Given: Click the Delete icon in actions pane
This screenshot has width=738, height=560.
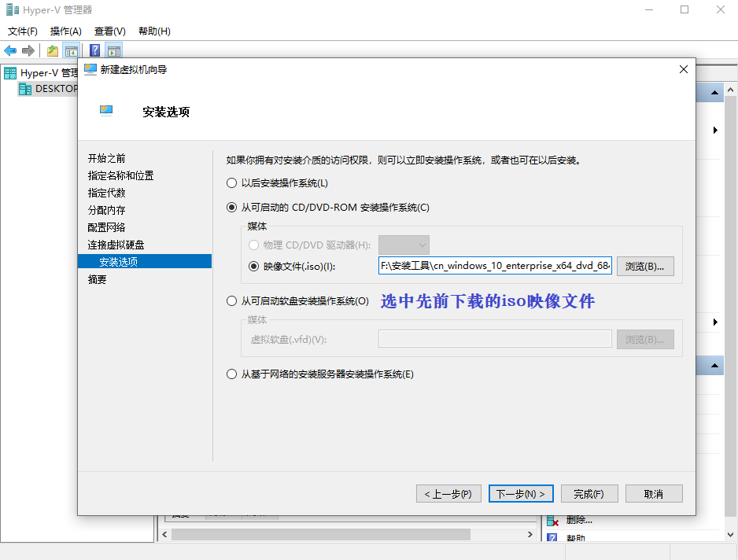Looking at the screenshot, I should pyautogui.click(x=553, y=521).
